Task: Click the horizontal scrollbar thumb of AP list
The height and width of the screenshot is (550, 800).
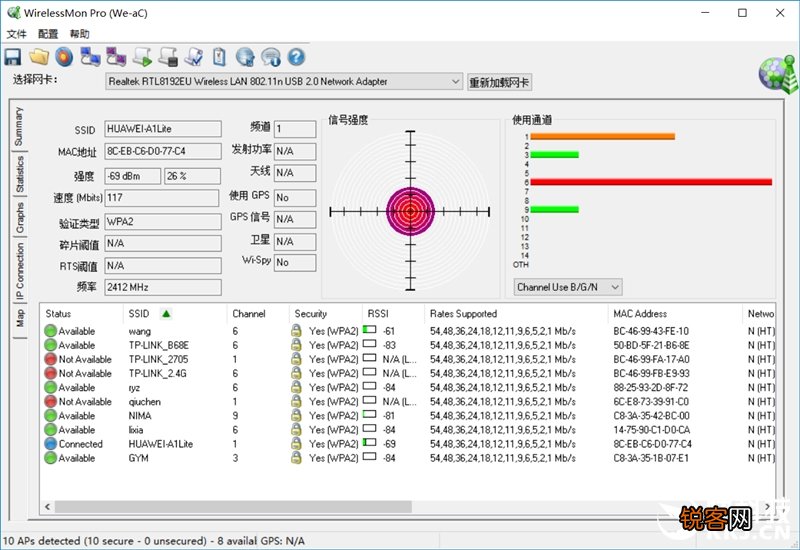Action: tap(233, 507)
